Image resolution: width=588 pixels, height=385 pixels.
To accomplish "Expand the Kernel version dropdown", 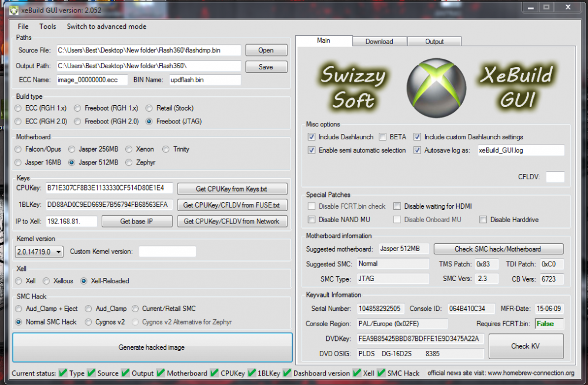I will click(39, 252).
